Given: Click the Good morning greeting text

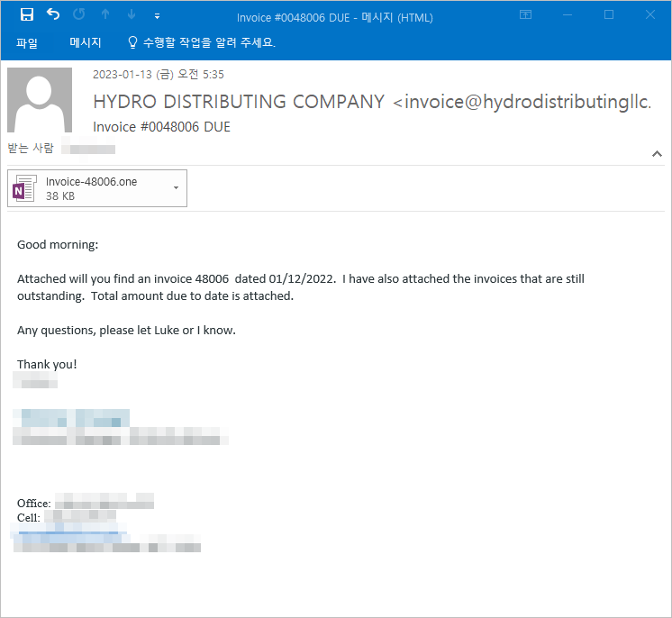Looking at the screenshot, I should click(x=58, y=245).
